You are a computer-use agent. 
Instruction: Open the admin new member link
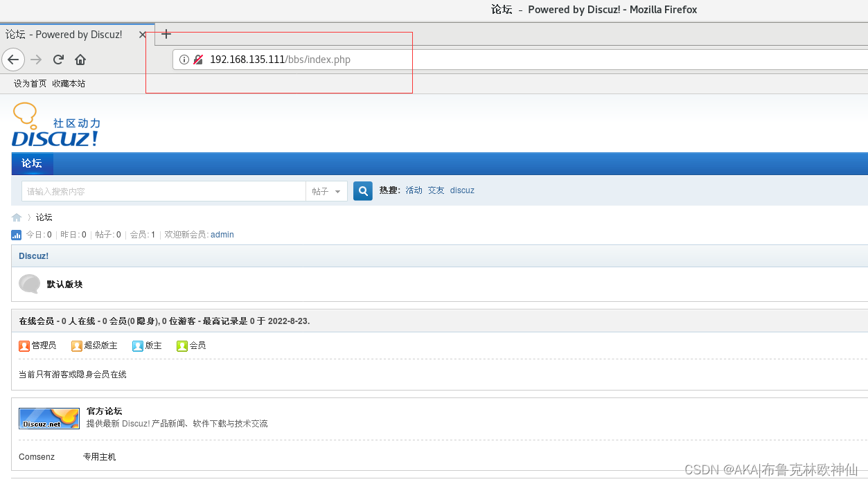click(x=222, y=235)
